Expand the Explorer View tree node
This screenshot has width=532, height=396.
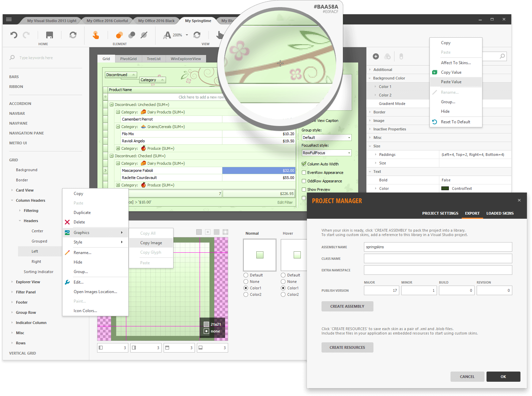12,282
